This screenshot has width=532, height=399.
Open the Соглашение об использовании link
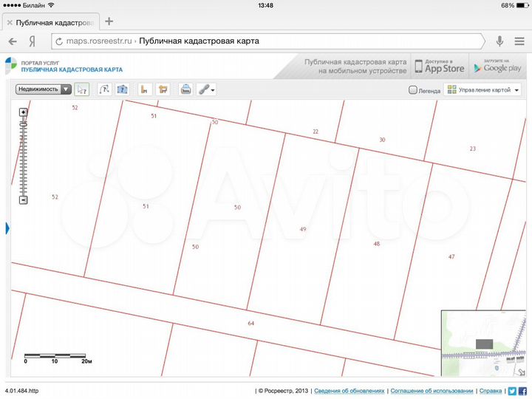point(432,391)
